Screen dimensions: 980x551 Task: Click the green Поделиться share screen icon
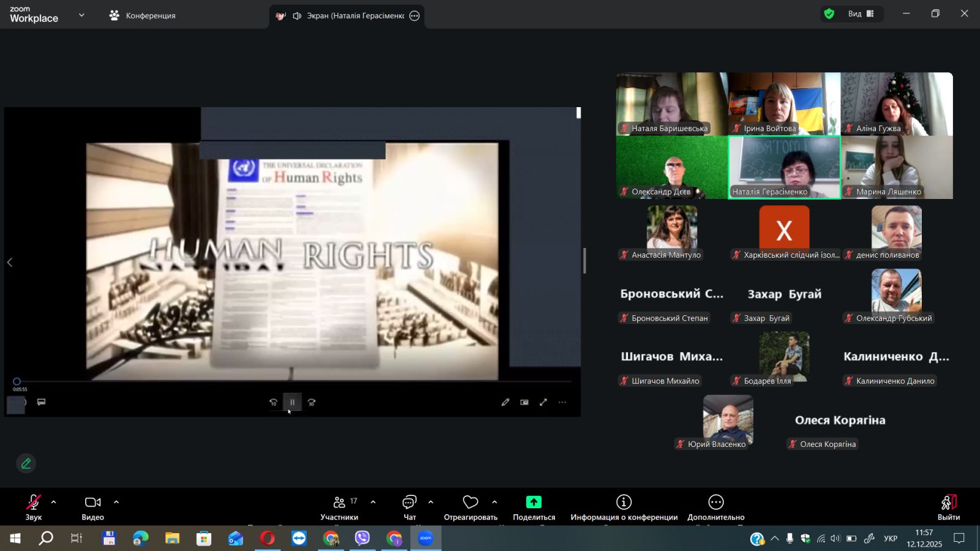point(533,503)
